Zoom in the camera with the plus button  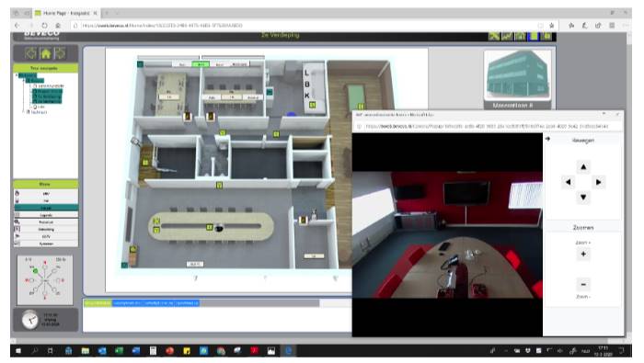pyautogui.click(x=583, y=255)
